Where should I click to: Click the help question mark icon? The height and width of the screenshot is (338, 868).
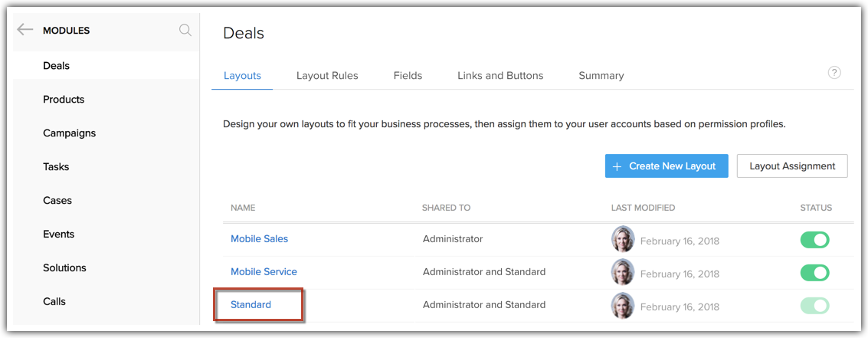point(834,73)
